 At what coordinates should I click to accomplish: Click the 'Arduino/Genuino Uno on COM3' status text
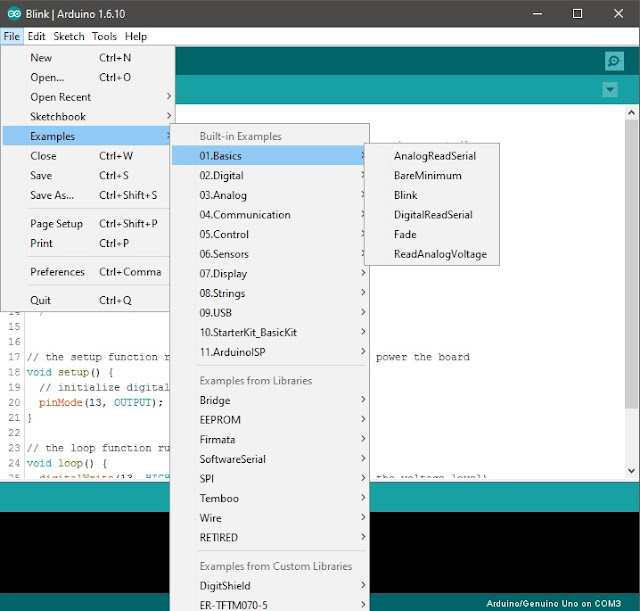pos(553,603)
